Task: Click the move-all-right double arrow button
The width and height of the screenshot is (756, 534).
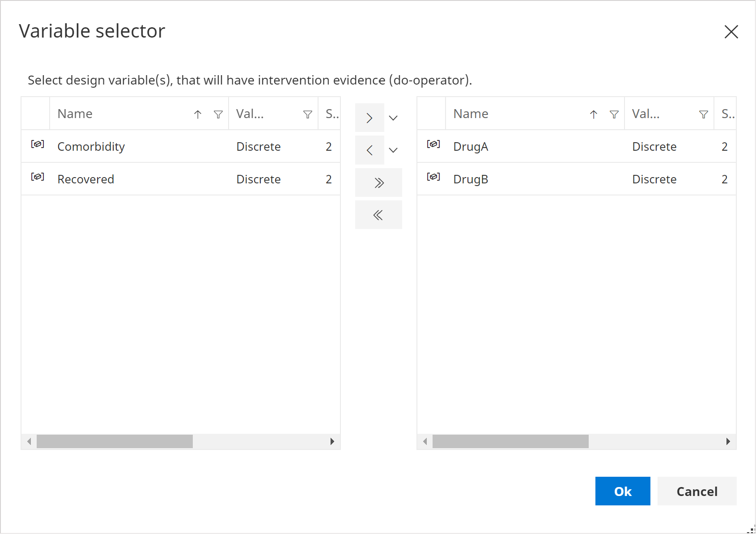Action: click(378, 182)
